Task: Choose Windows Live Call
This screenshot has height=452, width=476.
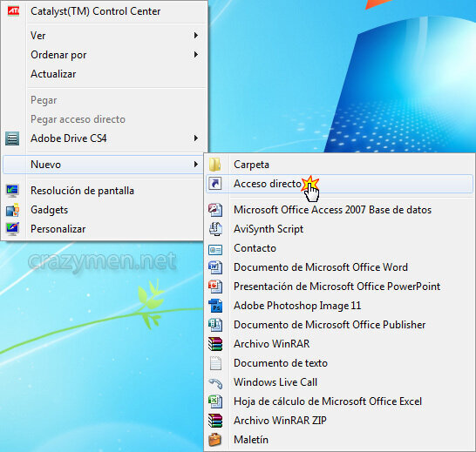Action: [x=339, y=382]
